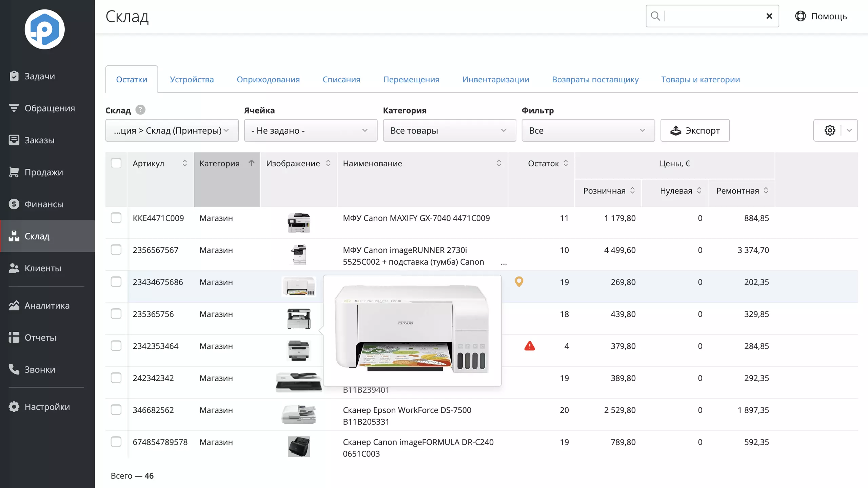
Task: Click the Canon DR-C240 scanner thumbnail
Action: pos(299,447)
